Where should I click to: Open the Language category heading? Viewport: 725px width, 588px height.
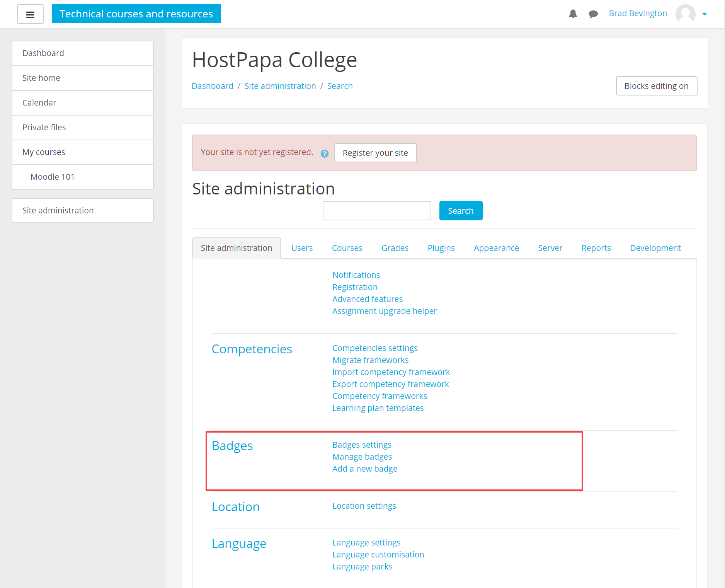coord(239,544)
